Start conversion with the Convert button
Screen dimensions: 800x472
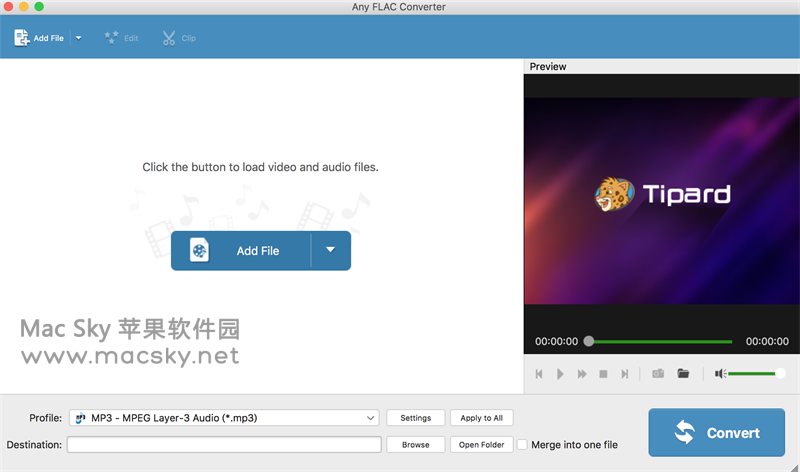pos(716,432)
